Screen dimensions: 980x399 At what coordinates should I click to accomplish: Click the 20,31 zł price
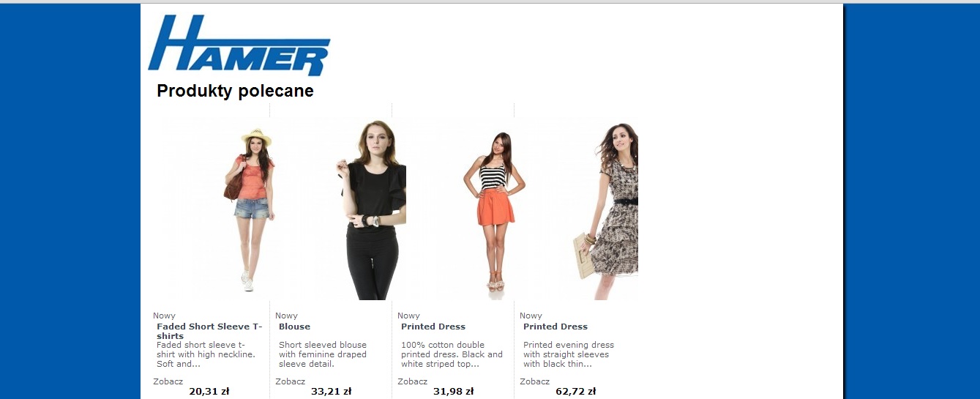pos(209,391)
